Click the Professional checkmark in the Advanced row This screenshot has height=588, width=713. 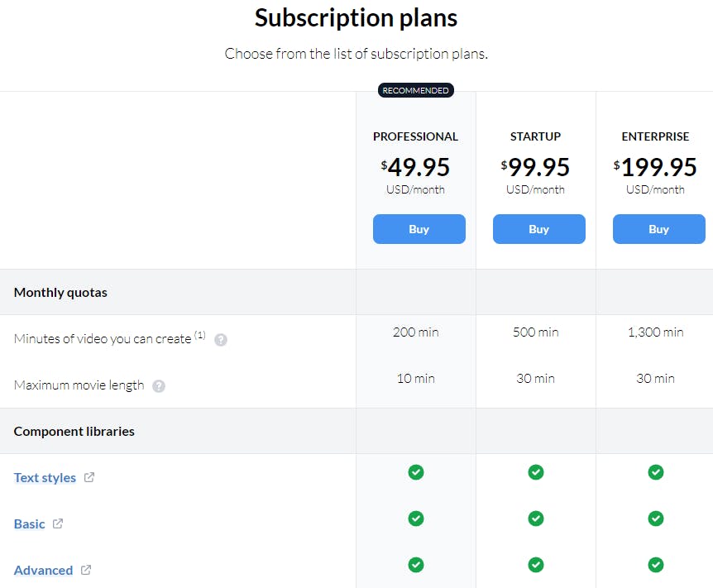click(x=415, y=565)
